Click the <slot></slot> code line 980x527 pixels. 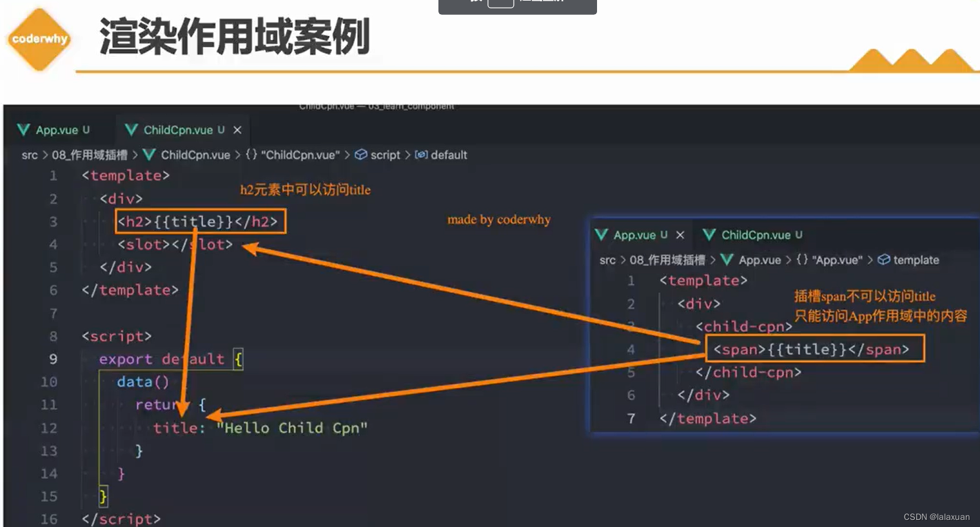175,244
